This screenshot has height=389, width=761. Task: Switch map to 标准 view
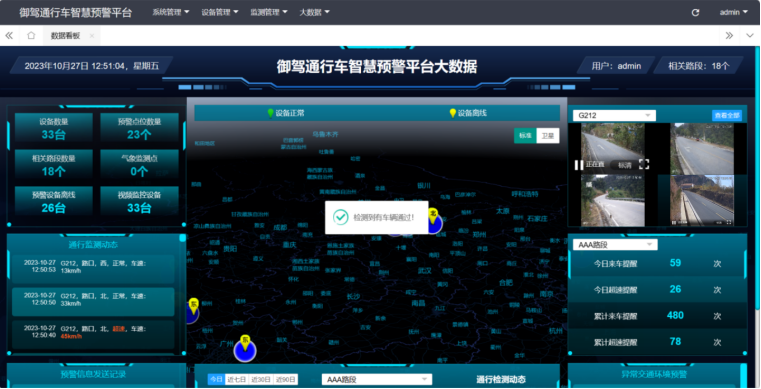(525, 136)
